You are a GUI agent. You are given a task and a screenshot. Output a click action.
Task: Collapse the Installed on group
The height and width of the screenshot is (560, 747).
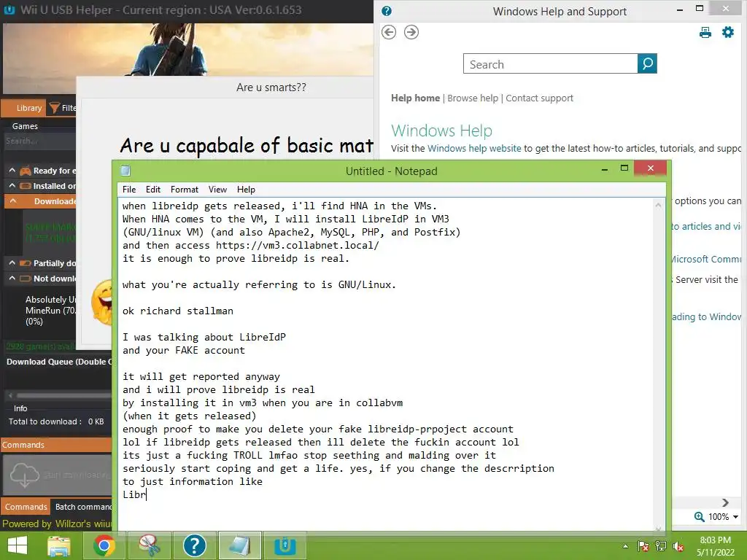[12, 186]
